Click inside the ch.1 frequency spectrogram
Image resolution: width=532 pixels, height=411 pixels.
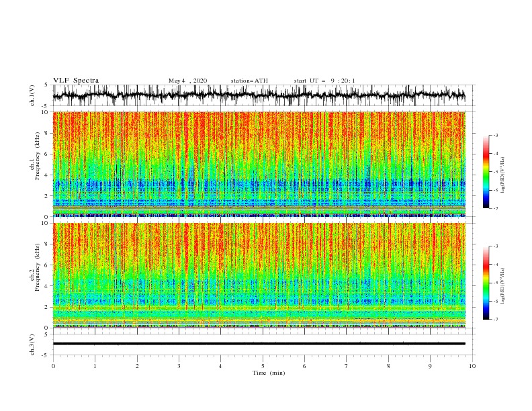259,164
